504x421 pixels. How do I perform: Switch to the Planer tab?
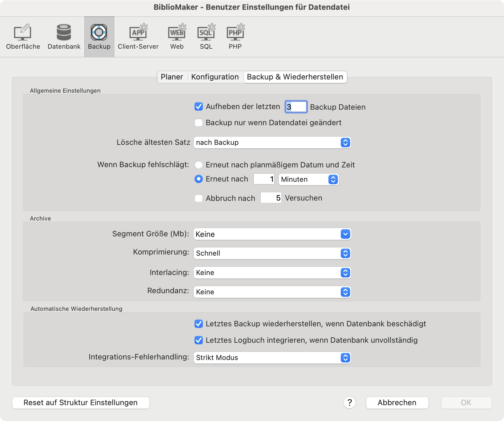coord(172,77)
